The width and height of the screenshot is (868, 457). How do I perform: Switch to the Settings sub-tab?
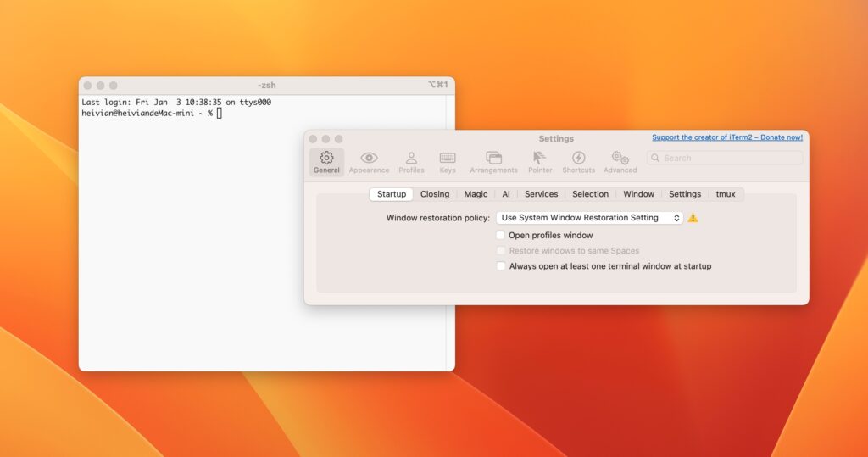(x=685, y=194)
